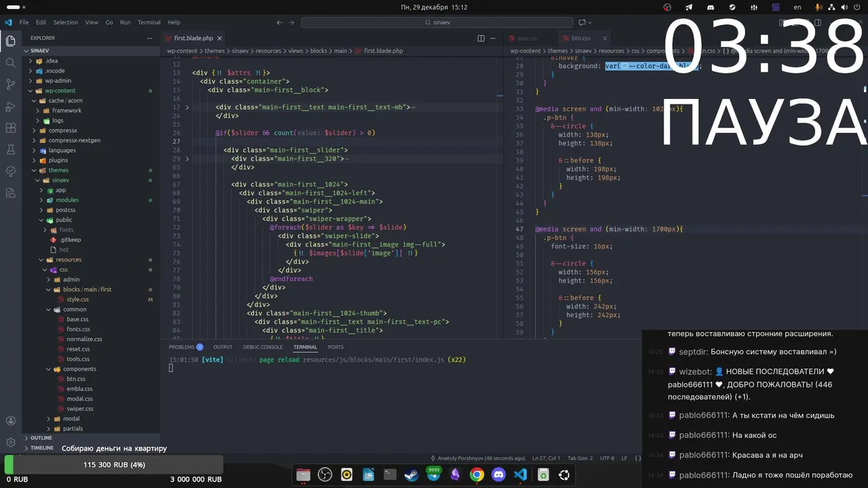Screen dimensions: 868x488
Task: Unfold collapsed code at line 17
Action: pyautogui.click(x=187, y=107)
